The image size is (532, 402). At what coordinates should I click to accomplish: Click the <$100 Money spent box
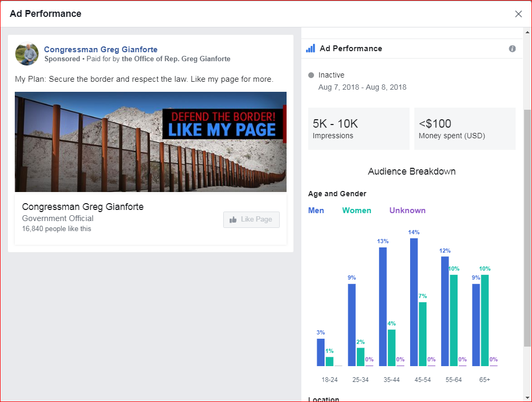[465, 129]
